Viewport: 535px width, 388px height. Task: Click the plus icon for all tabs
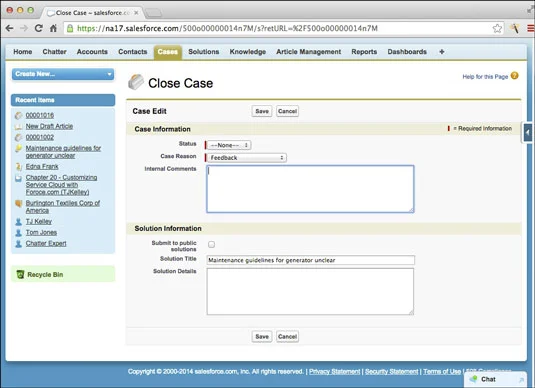click(442, 52)
